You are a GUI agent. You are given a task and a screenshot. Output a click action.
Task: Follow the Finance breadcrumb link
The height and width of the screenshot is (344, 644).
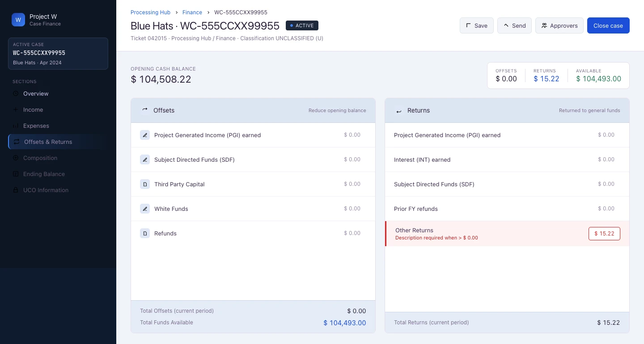pos(192,13)
